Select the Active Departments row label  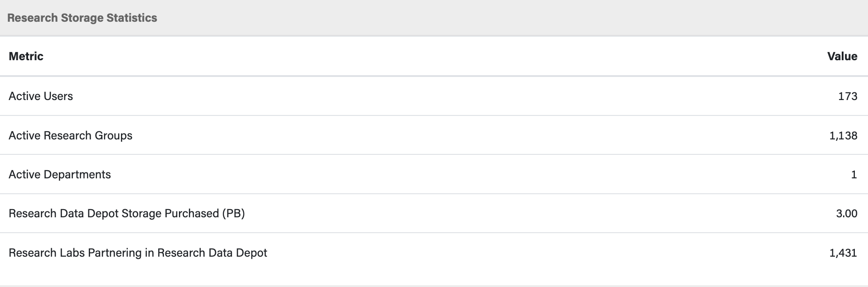click(59, 174)
